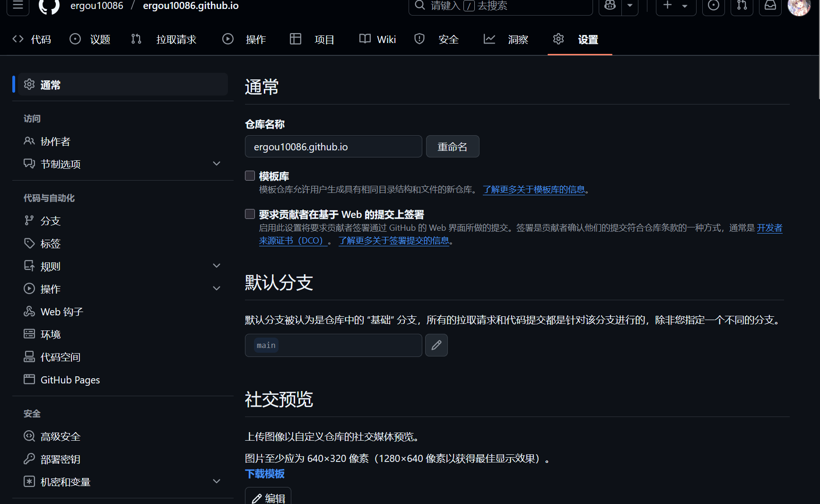Screen dimensions: 820x504
Task: Open the inbox notifications icon
Action: (x=770, y=6)
